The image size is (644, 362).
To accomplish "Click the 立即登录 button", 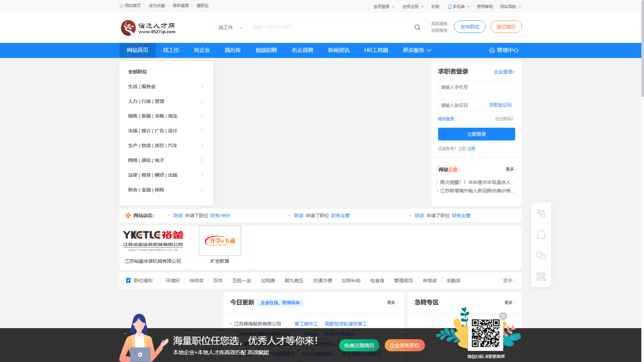I will pyautogui.click(x=476, y=134).
